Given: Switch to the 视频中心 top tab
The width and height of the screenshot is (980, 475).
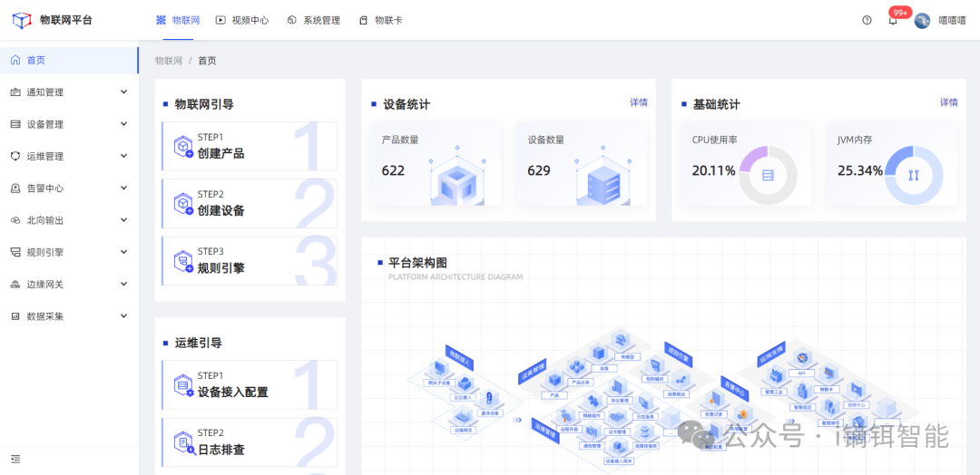Looking at the screenshot, I should 242,20.
